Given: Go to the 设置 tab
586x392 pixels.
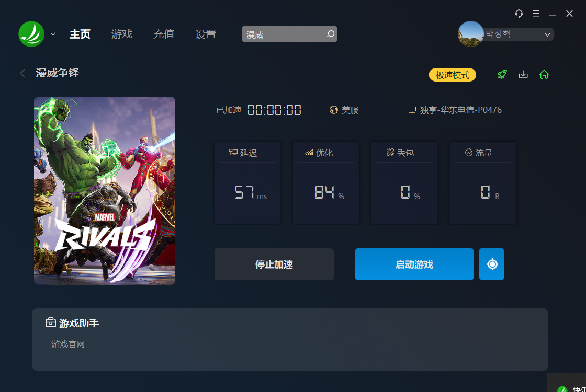Looking at the screenshot, I should (x=206, y=34).
